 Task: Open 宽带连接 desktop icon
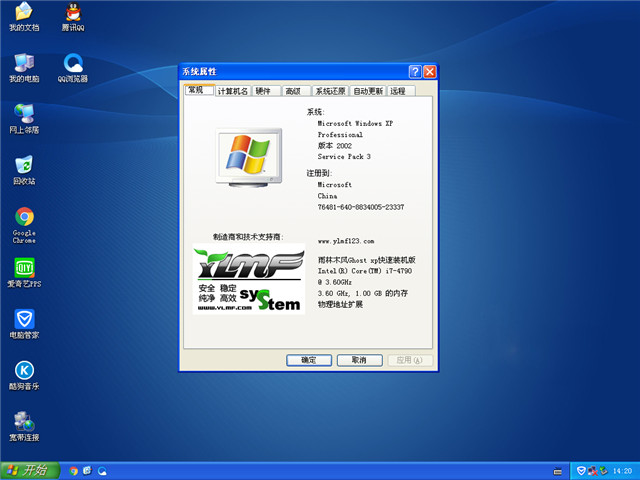(24, 427)
